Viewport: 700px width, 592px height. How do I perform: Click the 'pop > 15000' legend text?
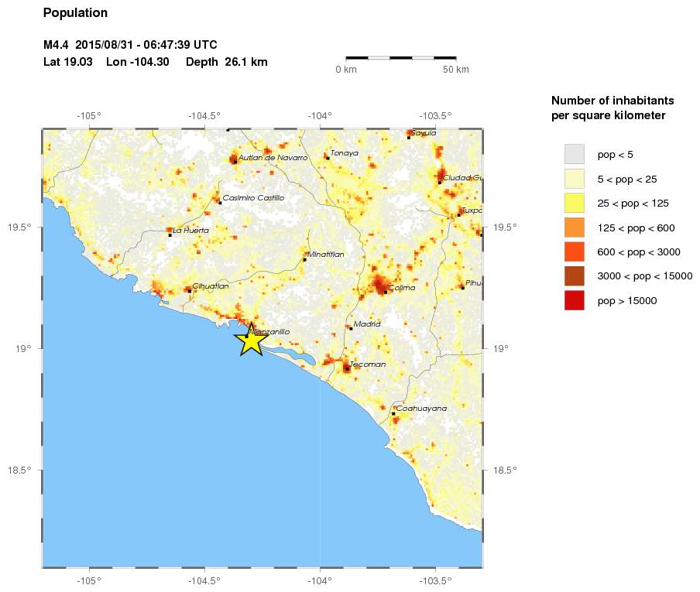627,301
